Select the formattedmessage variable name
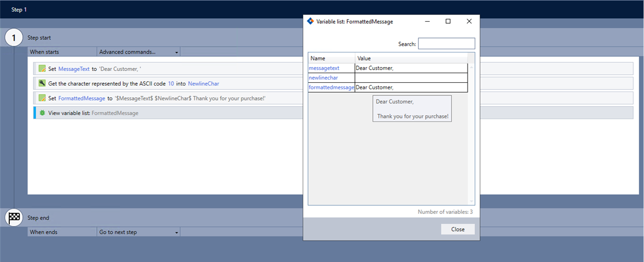The height and width of the screenshot is (262, 644). coord(331,88)
